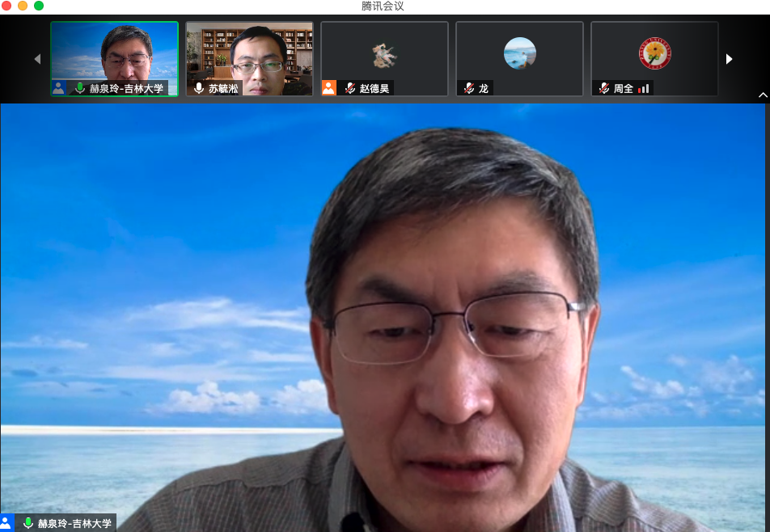Click the blue person icon in 赫泉玲 thumbnail
Screen dimensions: 770x532
[x=58, y=88]
